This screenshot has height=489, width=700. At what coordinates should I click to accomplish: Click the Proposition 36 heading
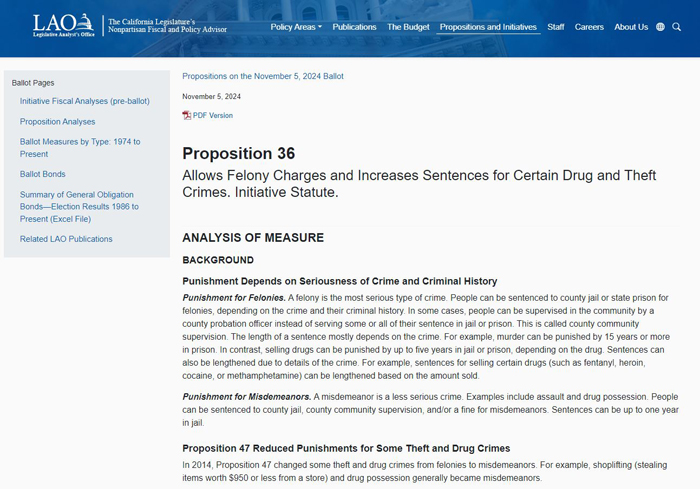[238, 154]
